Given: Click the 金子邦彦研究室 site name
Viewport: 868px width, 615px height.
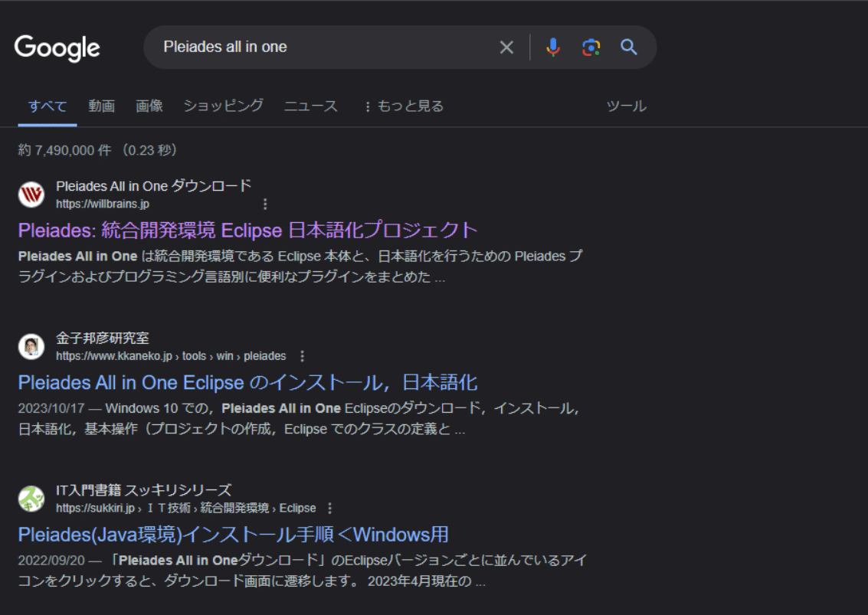Looking at the screenshot, I should point(103,338).
